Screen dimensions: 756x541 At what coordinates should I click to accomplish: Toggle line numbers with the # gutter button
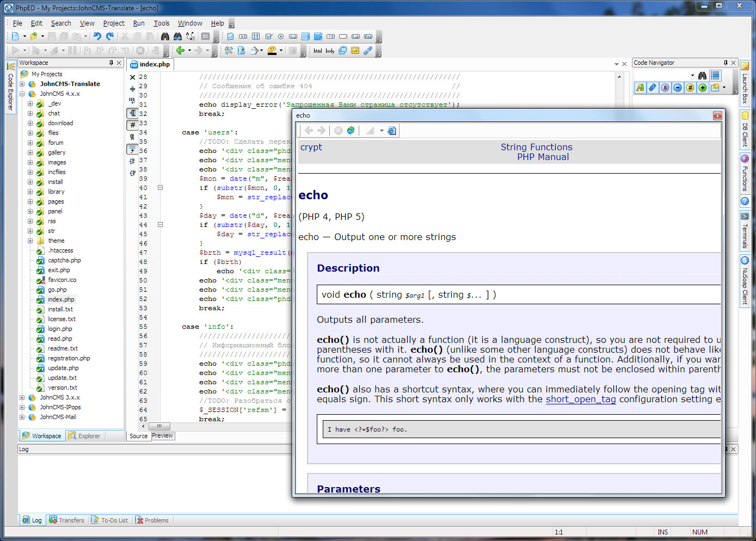coord(132,125)
